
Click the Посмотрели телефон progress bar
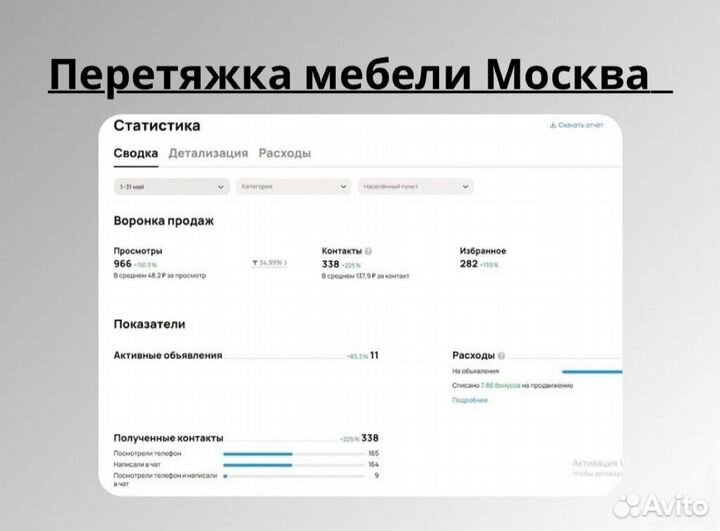point(294,454)
